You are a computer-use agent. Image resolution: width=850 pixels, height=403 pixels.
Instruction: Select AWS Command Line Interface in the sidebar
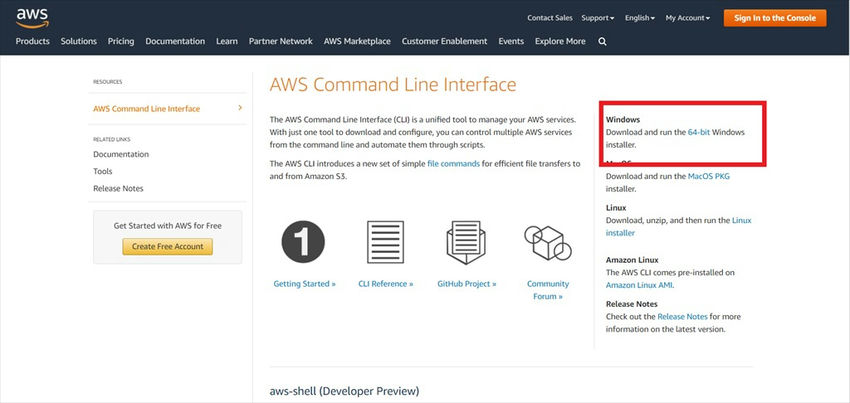(146, 108)
